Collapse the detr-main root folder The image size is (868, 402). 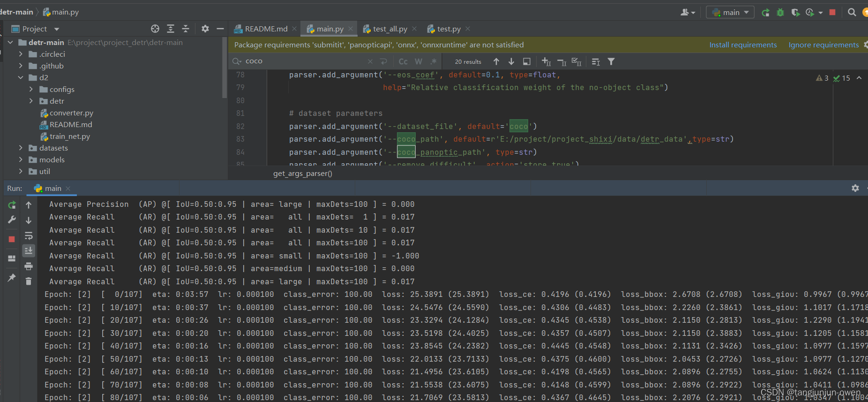[x=10, y=43]
